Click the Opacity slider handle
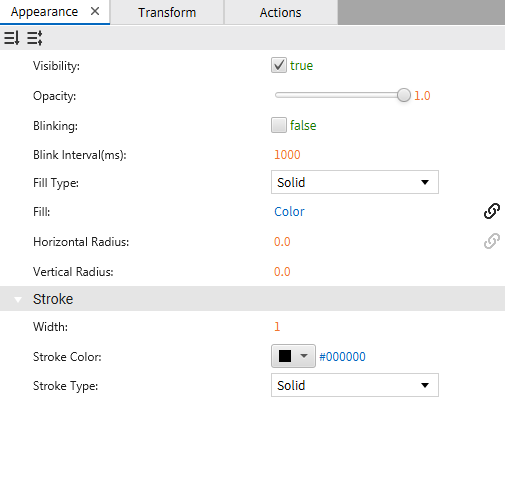The width and height of the screenshot is (505, 481). (x=404, y=95)
